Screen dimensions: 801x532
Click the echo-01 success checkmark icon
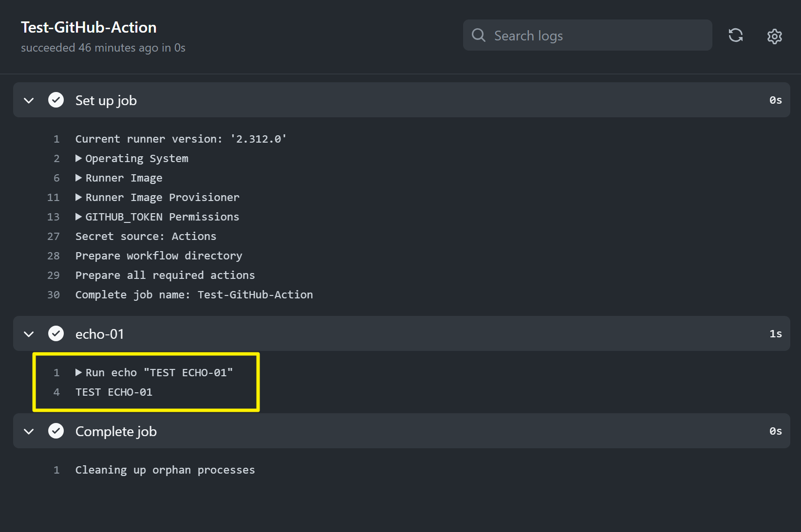(x=56, y=333)
